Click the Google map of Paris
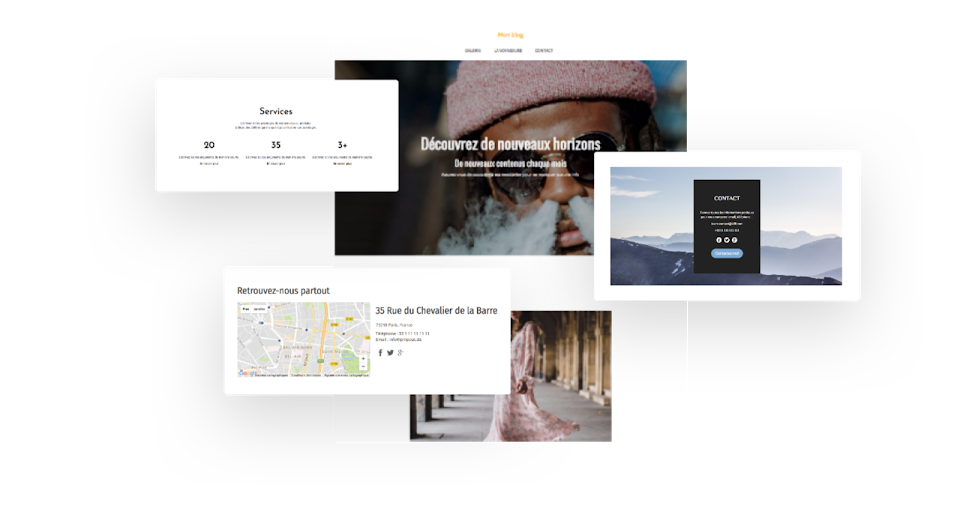This screenshot has width=960, height=509. [x=304, y=339]
